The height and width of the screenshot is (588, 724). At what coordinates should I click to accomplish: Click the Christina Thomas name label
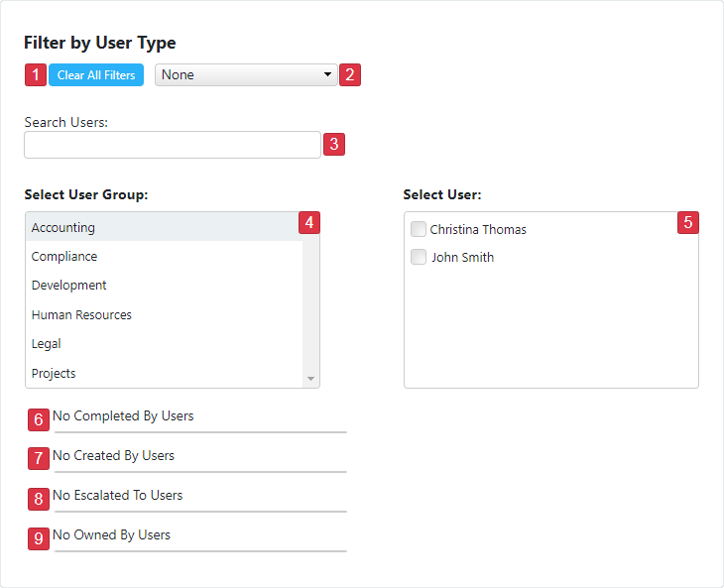pyautogui.click(x=478, y=229)
